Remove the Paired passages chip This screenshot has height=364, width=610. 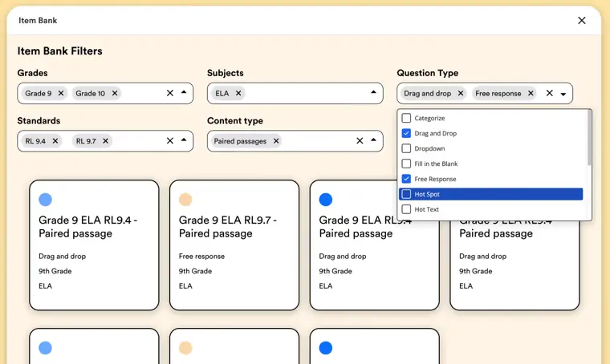coord(276,141)
